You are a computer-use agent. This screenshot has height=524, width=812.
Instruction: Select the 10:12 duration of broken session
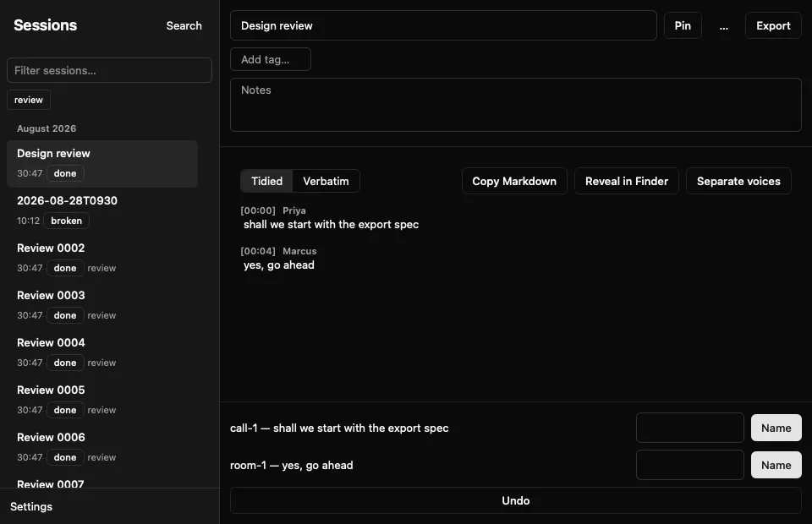click(29, 221)
